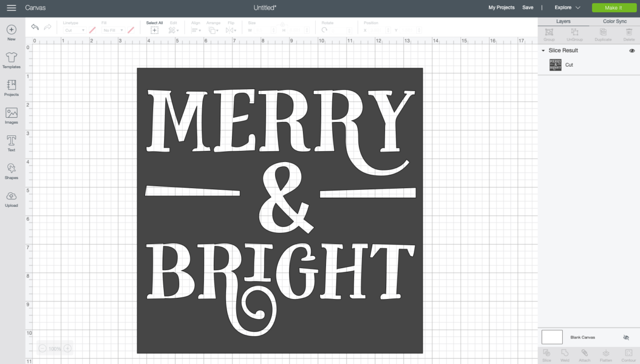The image size is (640, 364).
Task: Click the Attach tool
Action: [x=585, y=355]
